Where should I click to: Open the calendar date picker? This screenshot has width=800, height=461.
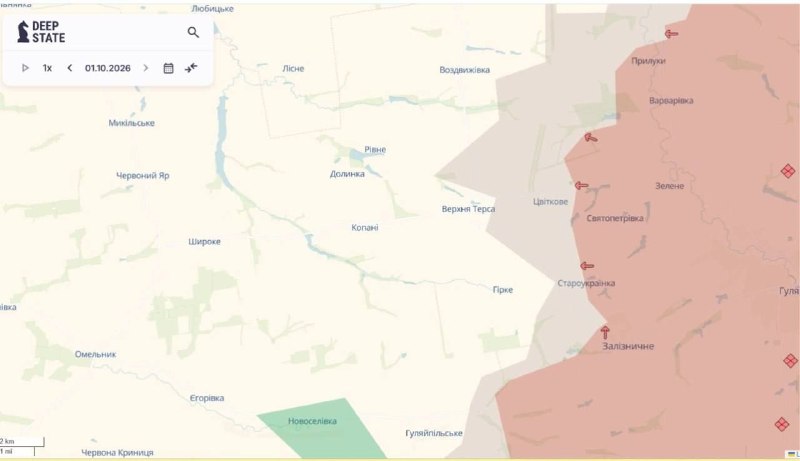[x=168, y=68]
